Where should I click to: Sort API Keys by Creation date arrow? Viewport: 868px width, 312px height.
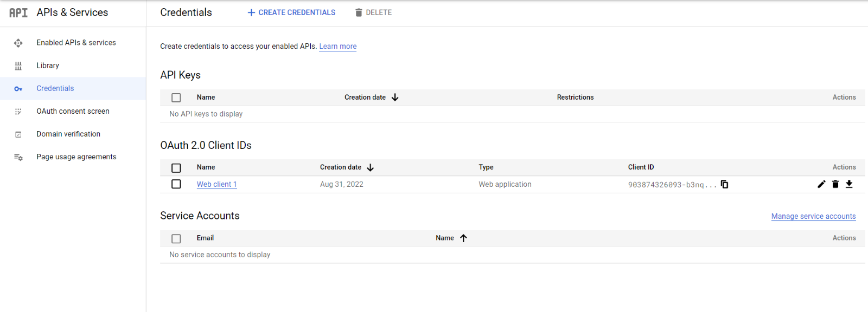pyautogui.click(x=395, y=97)
